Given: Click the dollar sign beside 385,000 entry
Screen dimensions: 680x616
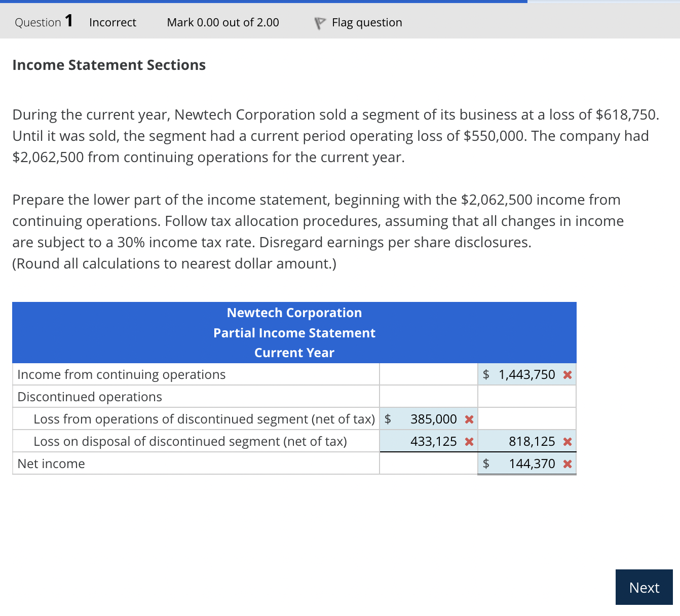Looking at the screenshot, I should (x=388, y=419).
